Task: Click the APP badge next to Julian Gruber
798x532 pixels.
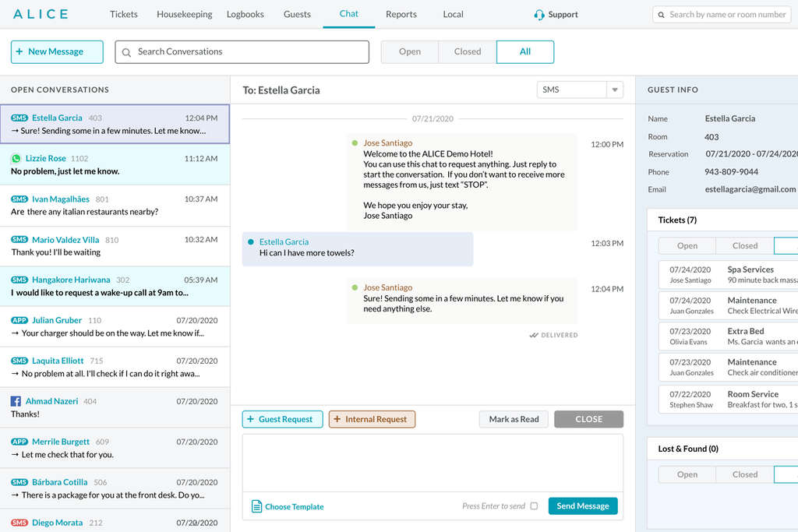Action: [x=19, y=320]
